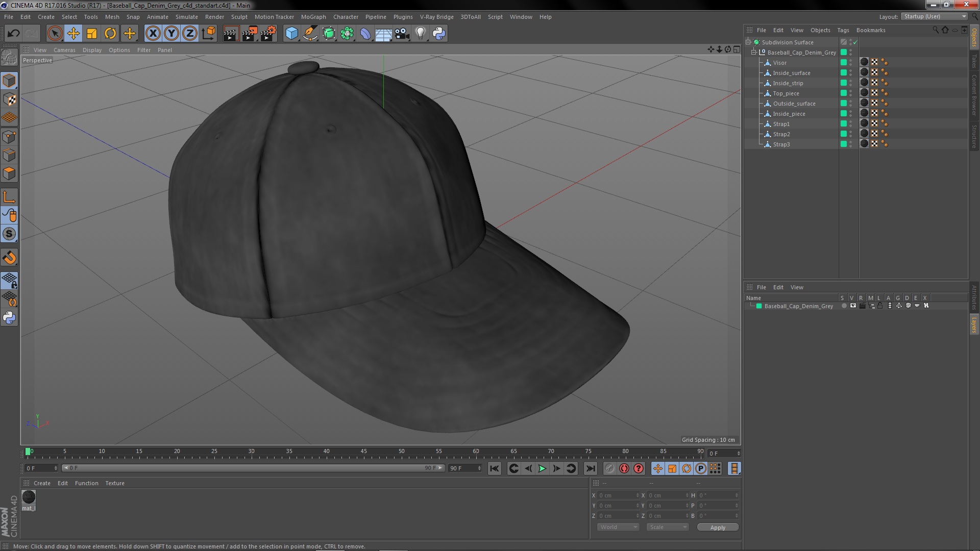Toggle layer view eye for Baseball_Cap_Denim_Grey

tap(853, 306)
